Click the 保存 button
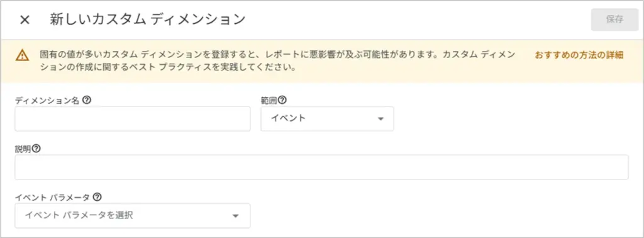This screenshot has height=238, width=644. pyautogui.click(x=615, y=20)
